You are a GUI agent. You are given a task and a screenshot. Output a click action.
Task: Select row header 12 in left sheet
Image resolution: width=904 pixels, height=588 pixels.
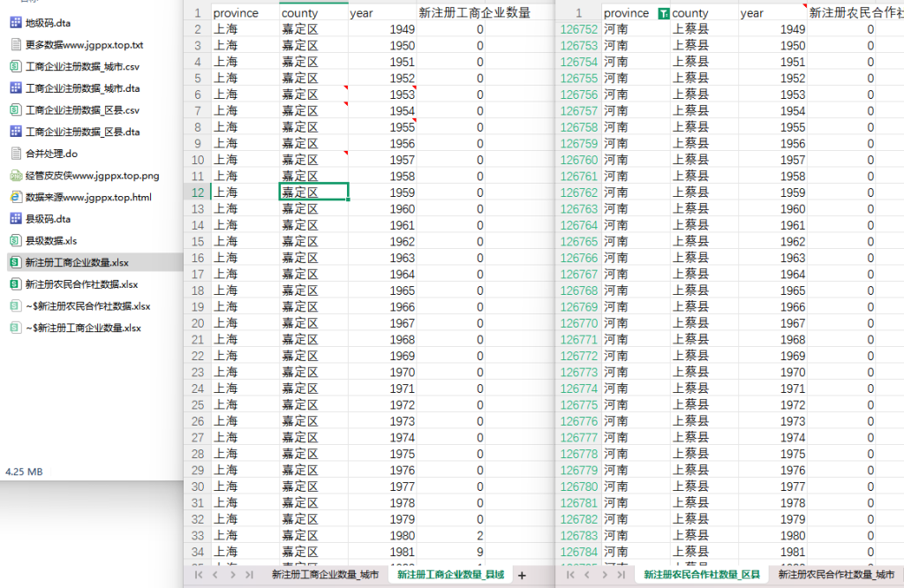(x=198, y=192)
